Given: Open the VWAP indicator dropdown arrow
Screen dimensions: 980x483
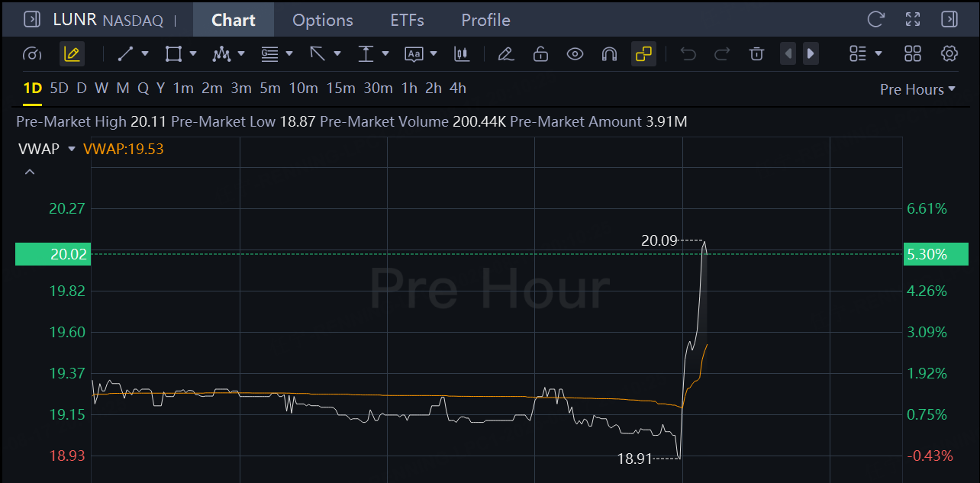Looking at the screenshot, I should pyautogui.click(x=72, y=149).
